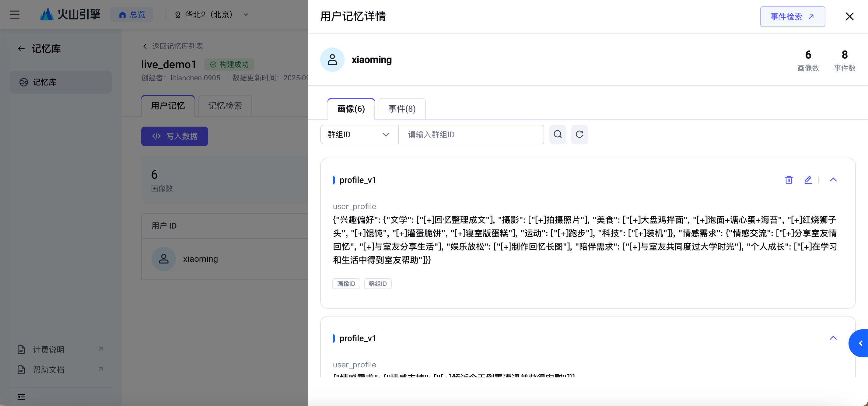Close the user memory detail panel
868x406 pixels.
tap(849, 16)
